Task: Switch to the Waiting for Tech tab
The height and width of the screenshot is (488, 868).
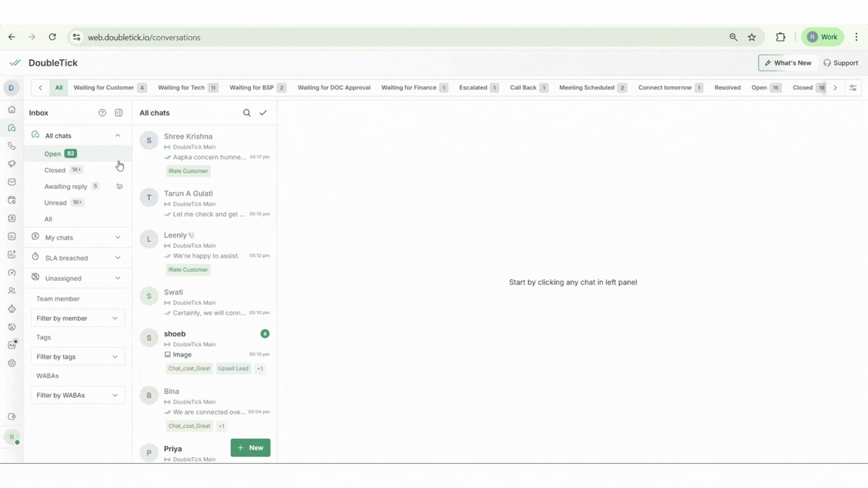Action: [182, 88]
